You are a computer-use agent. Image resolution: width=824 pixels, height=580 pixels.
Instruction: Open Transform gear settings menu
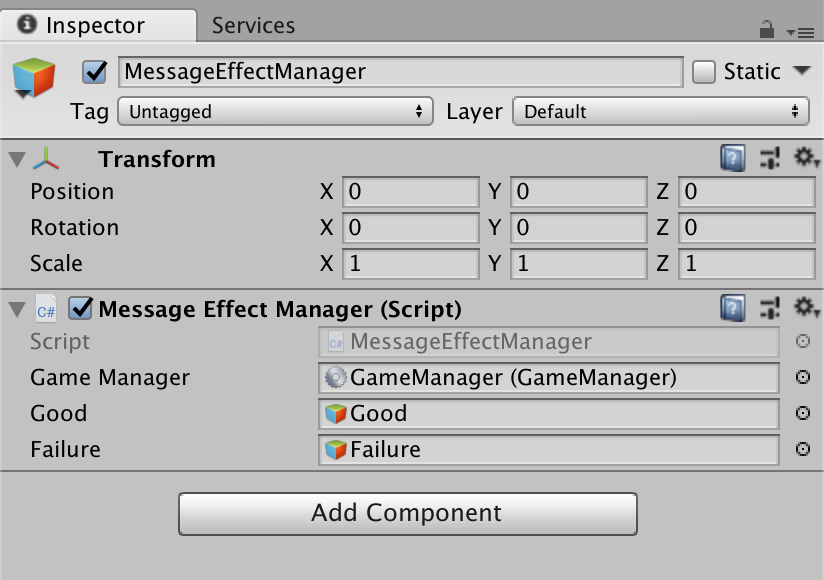pos(806,158)
